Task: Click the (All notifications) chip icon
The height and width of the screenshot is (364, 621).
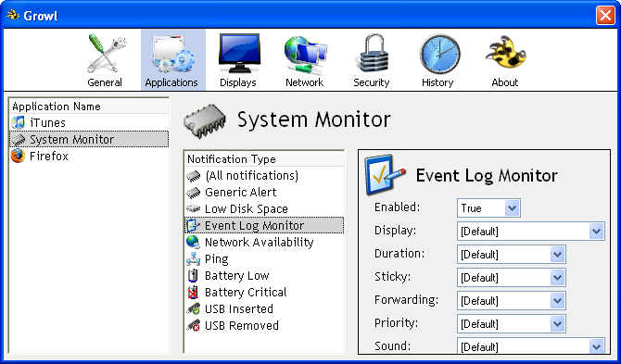Action: 194,176
